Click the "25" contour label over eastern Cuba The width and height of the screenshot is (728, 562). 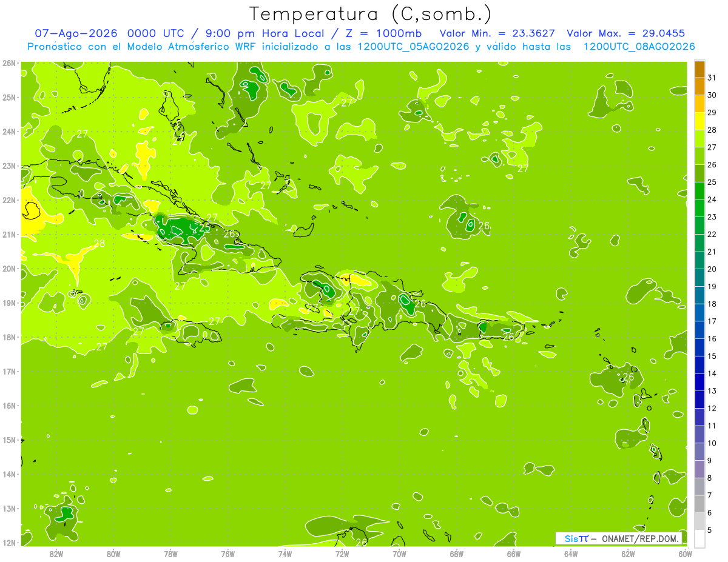204,228
